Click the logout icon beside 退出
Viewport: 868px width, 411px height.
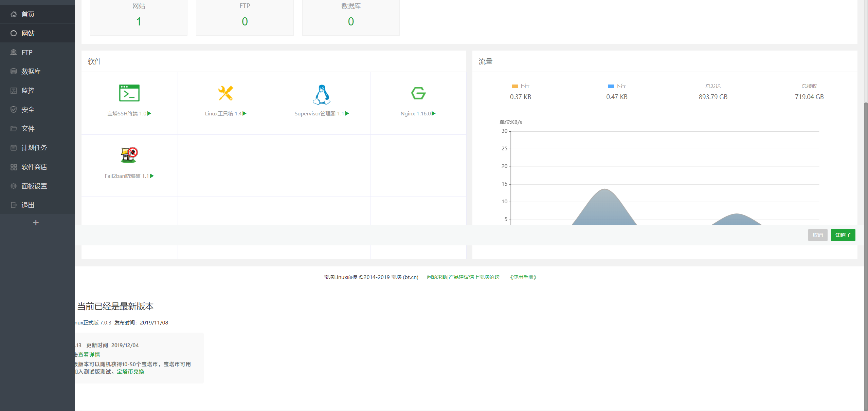tap(14, 205)
